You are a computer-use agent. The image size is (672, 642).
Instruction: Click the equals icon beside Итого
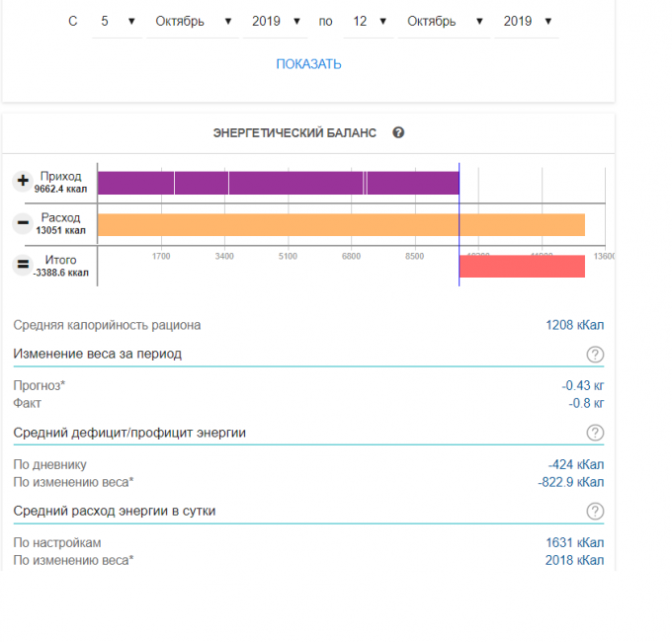point(22,265)
